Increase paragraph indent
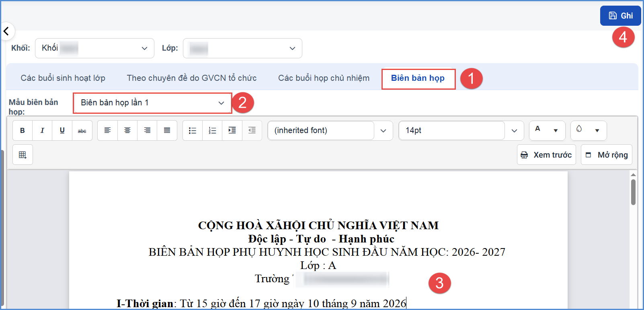This screenshot has width=644, height=310. point(232,131)
